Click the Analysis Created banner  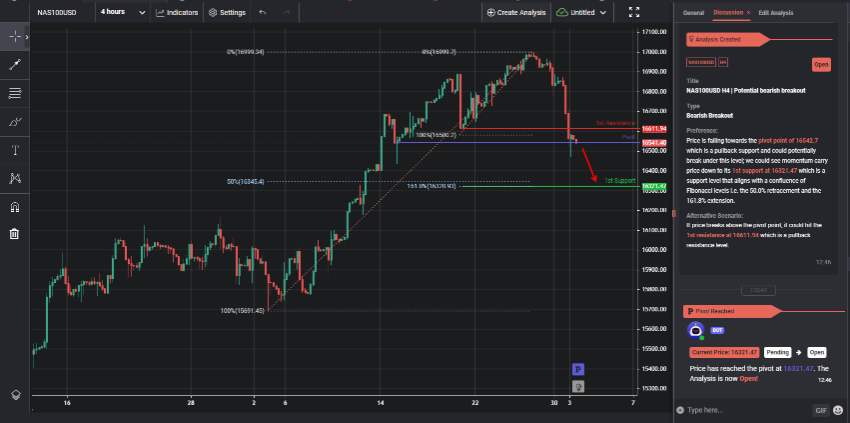pos(727,39)
